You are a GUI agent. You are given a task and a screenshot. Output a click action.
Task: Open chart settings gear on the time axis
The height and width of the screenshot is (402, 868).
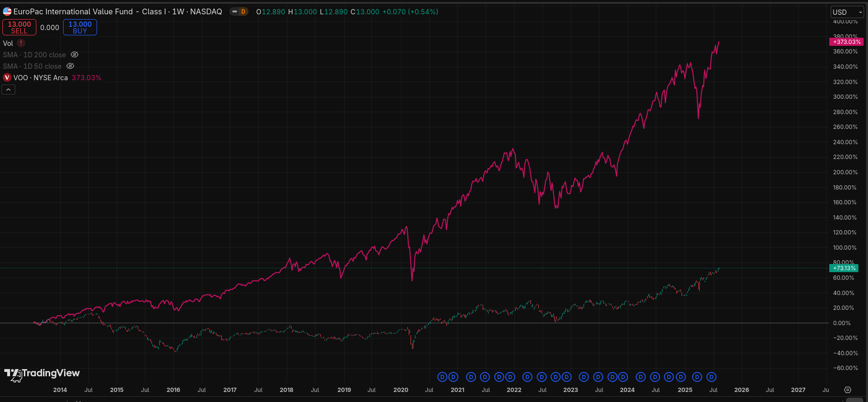[x=847, y=390]
